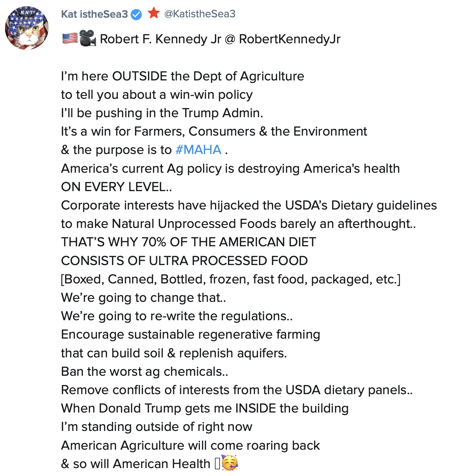Screen dimensions: 467x476
Task: Click the line 'ON EVERY LEVEL..'
Action: click(x=116, y=187)
